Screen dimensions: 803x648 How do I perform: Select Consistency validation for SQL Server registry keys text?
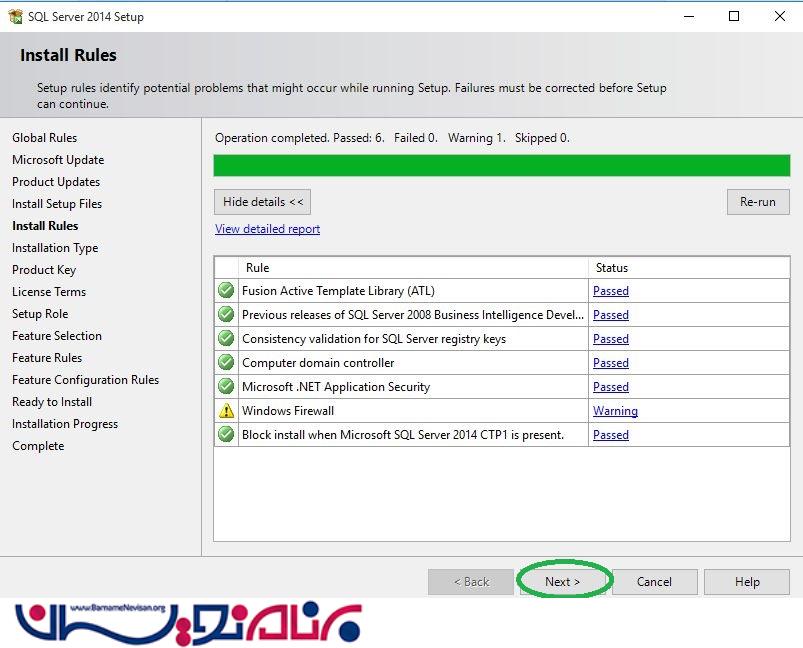click(374, 339)
